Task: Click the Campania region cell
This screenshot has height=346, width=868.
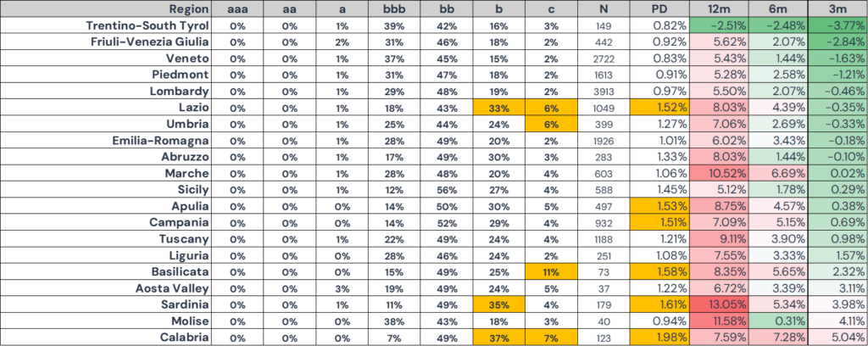Action: [106, 222]
